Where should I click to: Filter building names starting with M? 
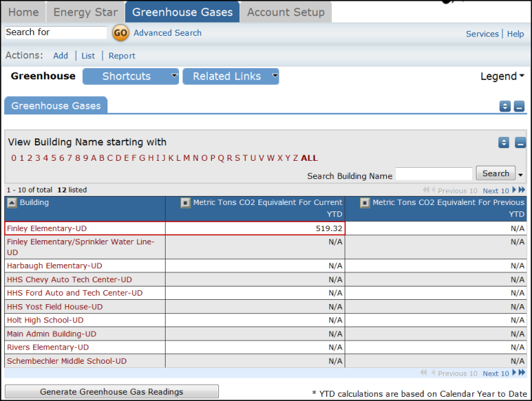point(186,158)
